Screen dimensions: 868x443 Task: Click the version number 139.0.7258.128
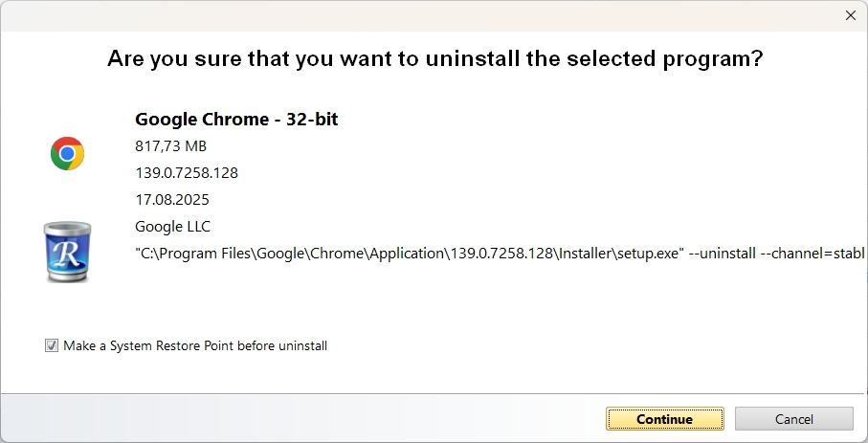click(187, 173)
